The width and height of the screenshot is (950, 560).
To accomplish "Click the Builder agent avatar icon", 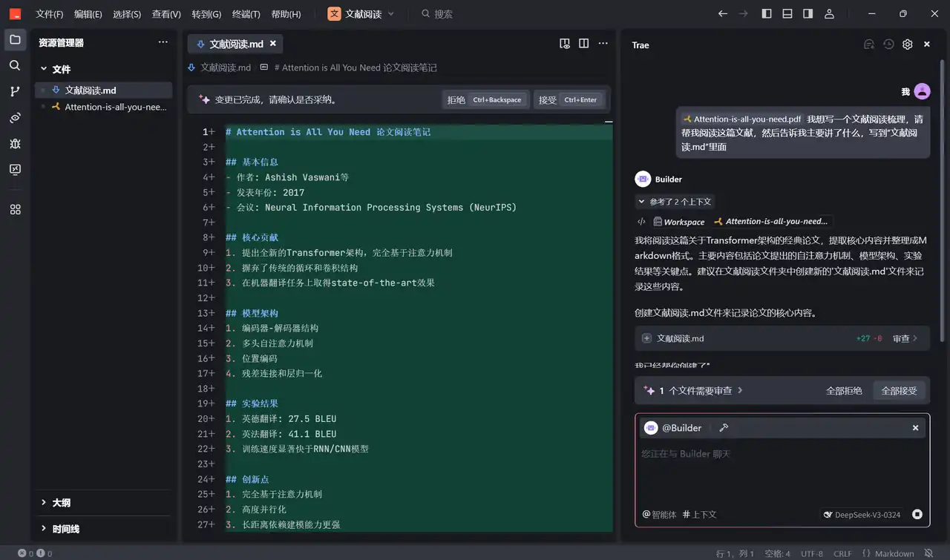I will pos(643,179).
